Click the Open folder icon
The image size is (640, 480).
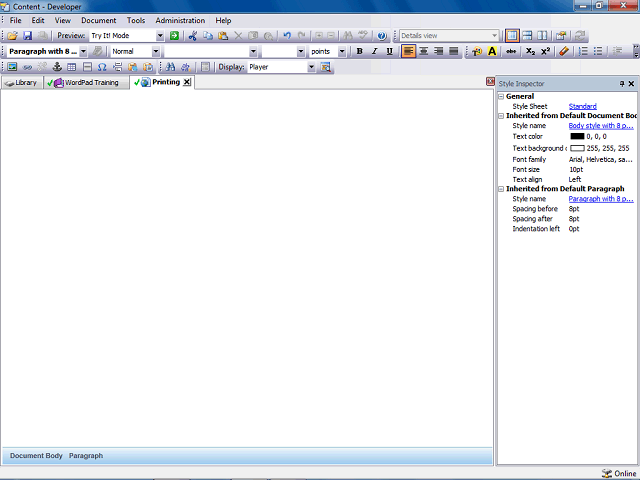[12, 36]
